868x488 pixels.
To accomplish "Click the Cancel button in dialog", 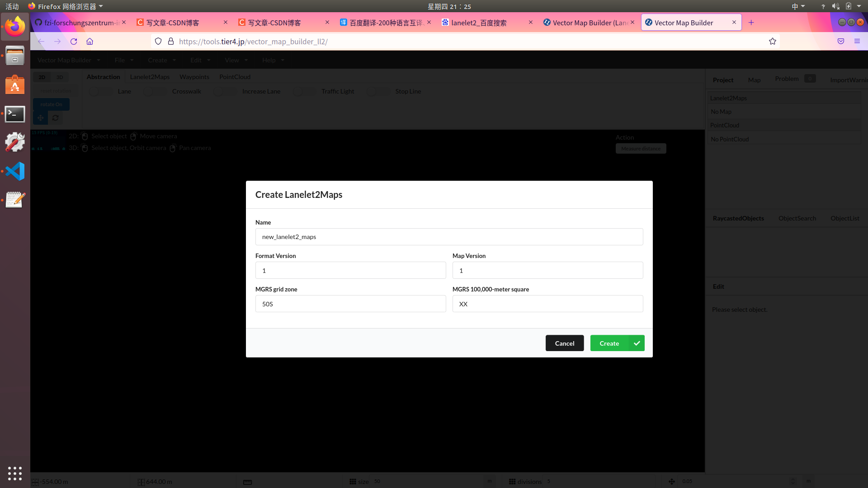I will [x=565, y=343].
